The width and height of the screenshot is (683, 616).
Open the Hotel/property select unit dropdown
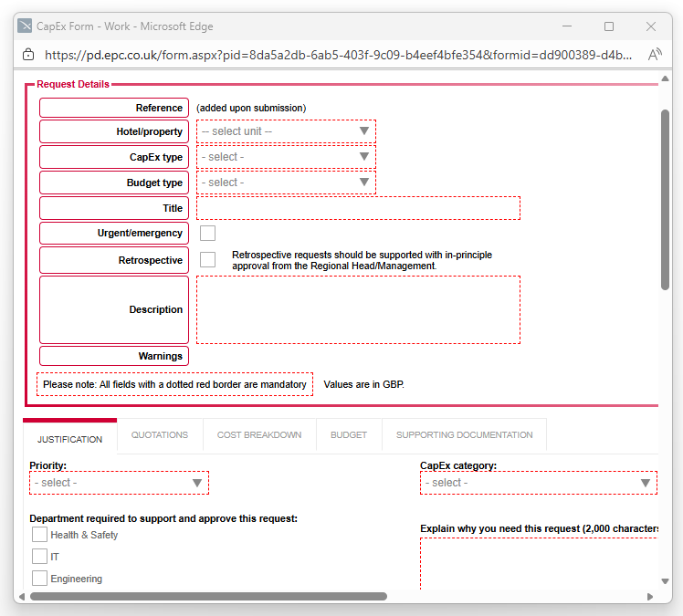click(x=285, y=131)
